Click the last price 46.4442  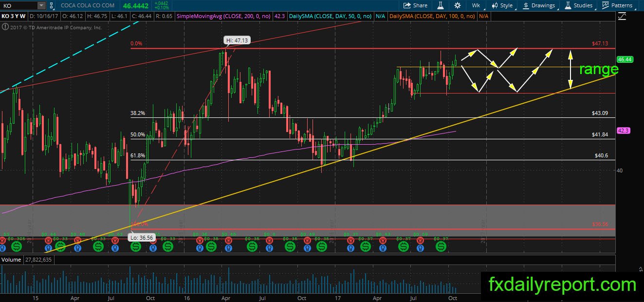(x=135, y=5)
